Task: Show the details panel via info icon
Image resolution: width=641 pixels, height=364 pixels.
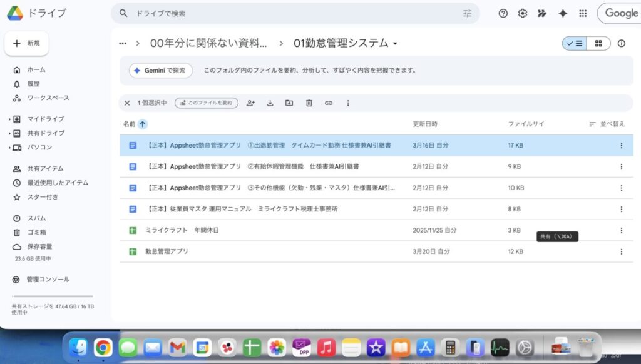Action: click(x=621, y=43)
